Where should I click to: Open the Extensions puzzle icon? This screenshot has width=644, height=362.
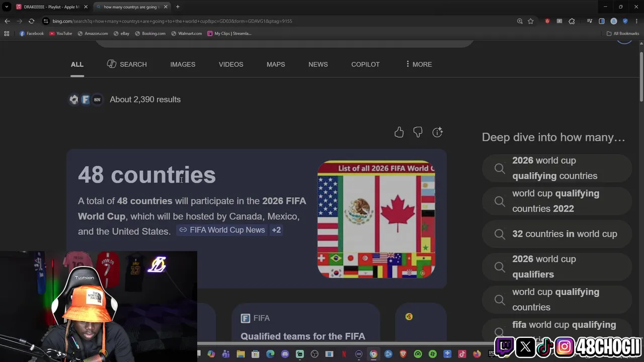tap(572, 21)
